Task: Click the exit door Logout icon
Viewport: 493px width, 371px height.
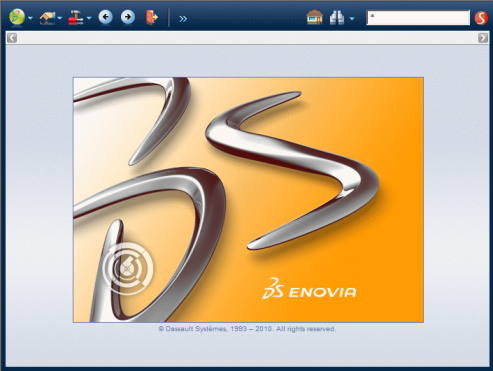Action: (152, 17)
